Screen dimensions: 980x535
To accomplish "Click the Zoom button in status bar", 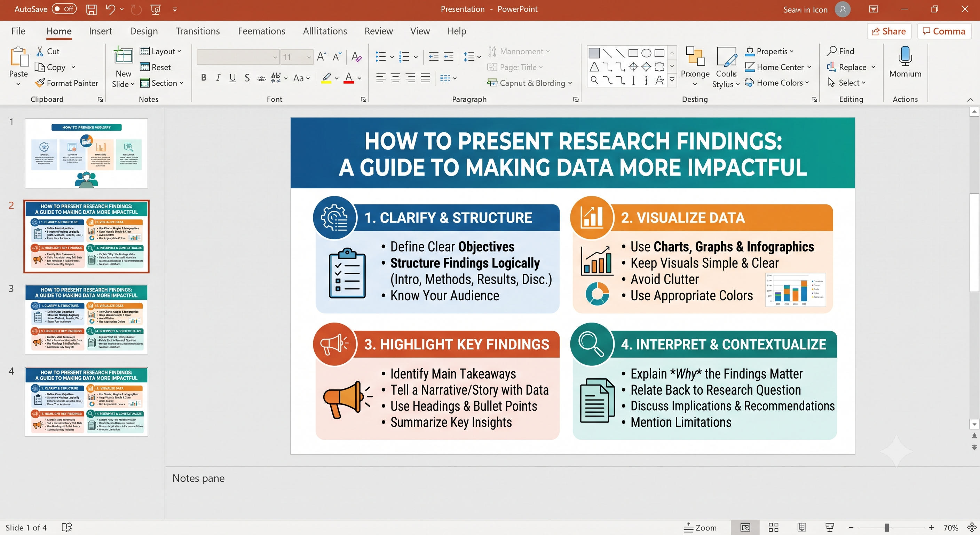I will pos(700,527).
